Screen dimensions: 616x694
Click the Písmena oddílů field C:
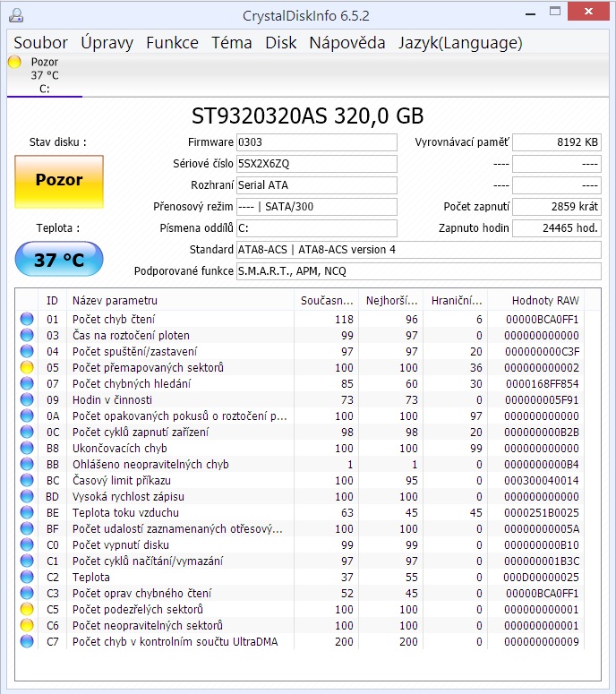[x=316, y=228]
